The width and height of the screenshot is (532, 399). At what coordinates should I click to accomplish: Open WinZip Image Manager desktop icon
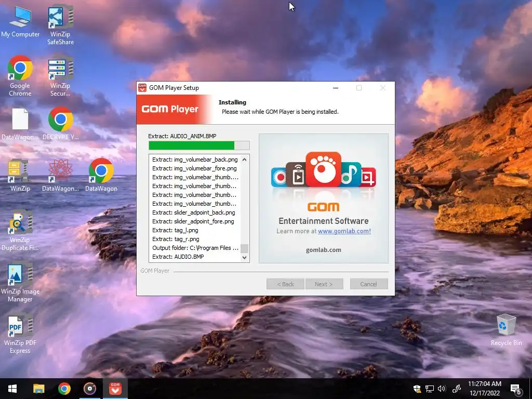click(20, 282)
